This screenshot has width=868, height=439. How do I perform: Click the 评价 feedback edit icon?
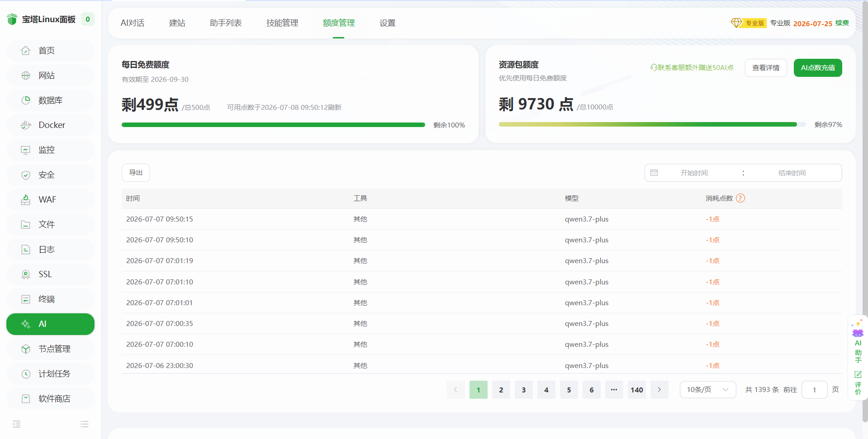pos(858,374)
